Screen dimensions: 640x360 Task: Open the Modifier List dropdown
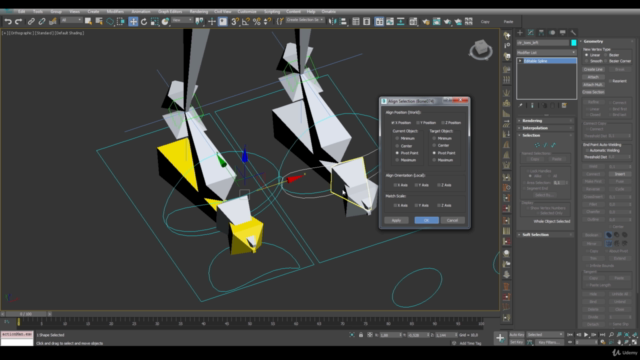(546, 52)
